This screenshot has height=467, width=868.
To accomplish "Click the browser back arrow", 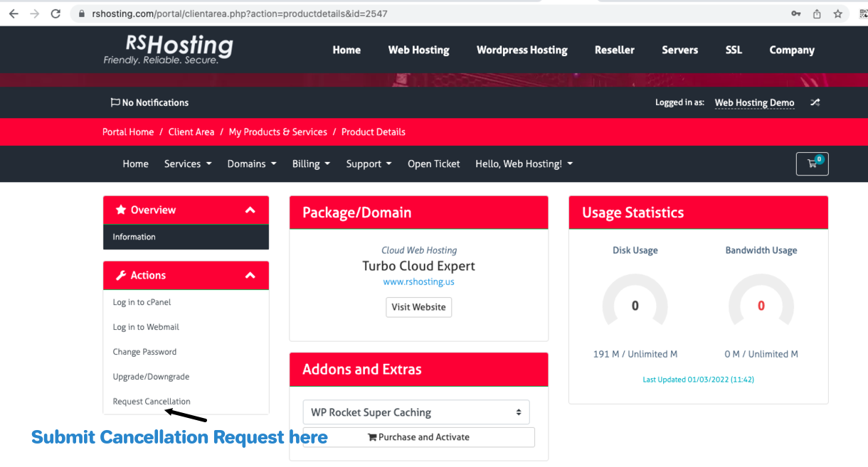I will (x=14, y=14).
